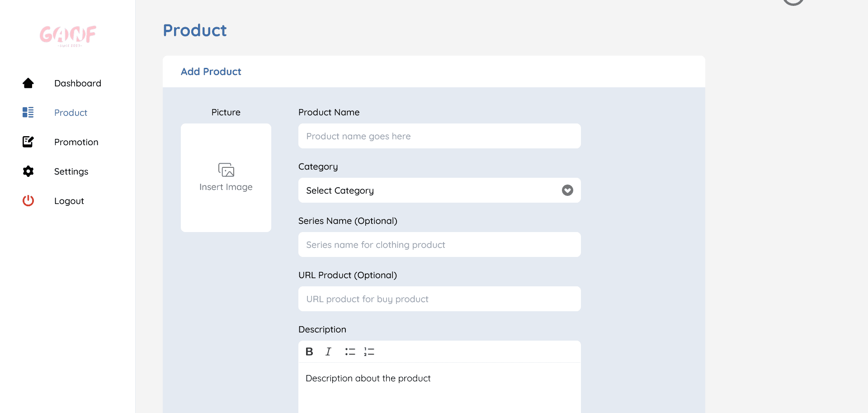Go to the Promotion page
Viewport: 868px width, 413px height.
click(x=76, y=142)
